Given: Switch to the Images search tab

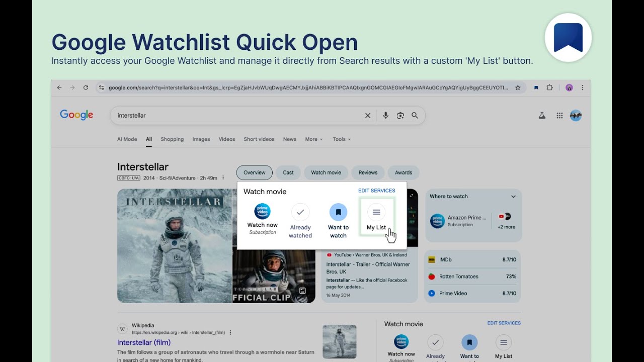Looking at the screenshot, I should [x=201, y=139].
